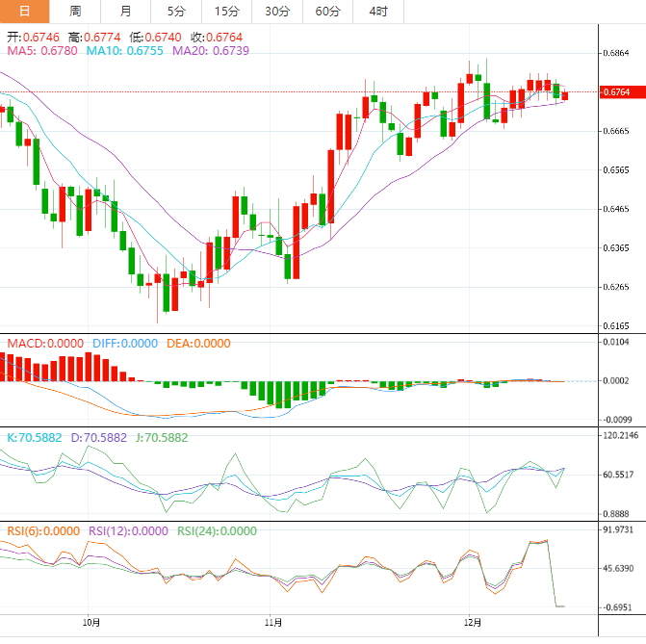
Task: Click the MA5 indicator label
Action: point(42,51)
